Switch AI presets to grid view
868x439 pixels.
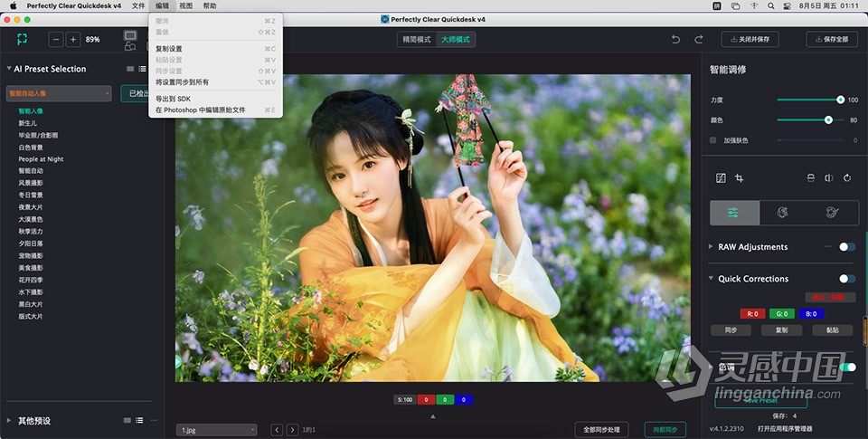(x=130, y=70)
